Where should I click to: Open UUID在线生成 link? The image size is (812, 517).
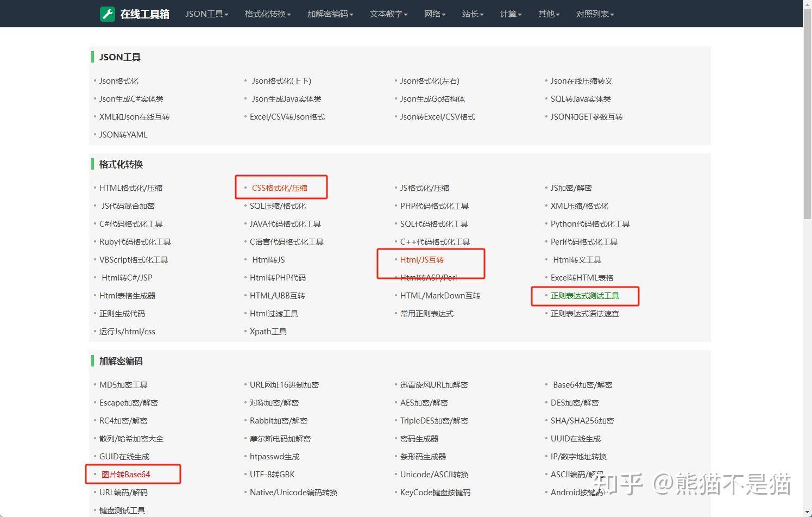(x=576, y=439)
